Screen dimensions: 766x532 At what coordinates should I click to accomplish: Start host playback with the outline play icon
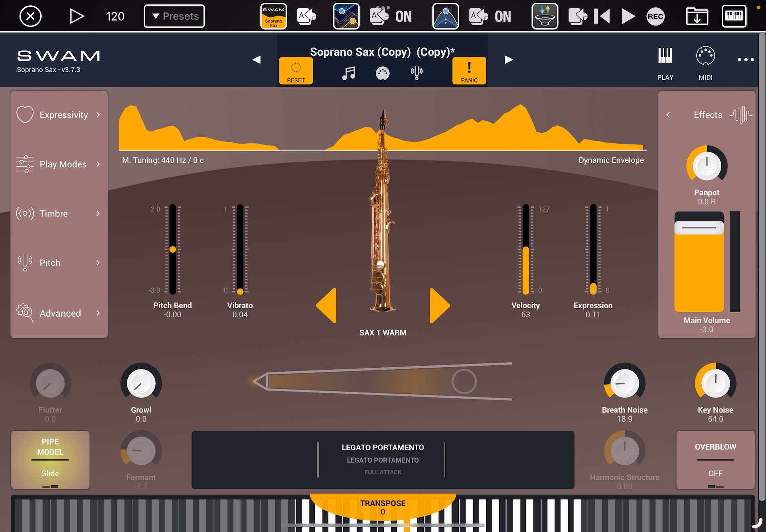pos(77,16)
